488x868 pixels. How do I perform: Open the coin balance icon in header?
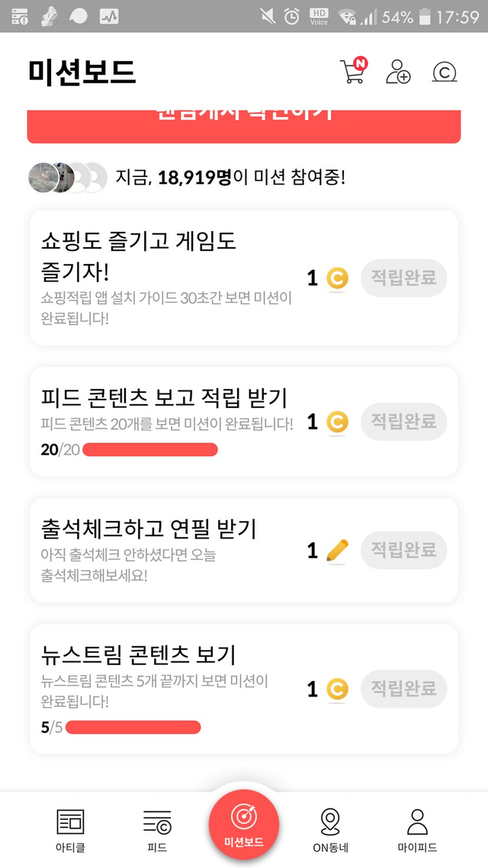(444, 72)
